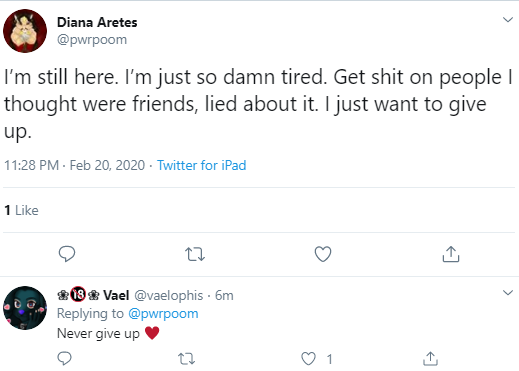This screenshot has width=519, height=371.
Task: Like Vael's "Never give up" reply
Action: 308,359
